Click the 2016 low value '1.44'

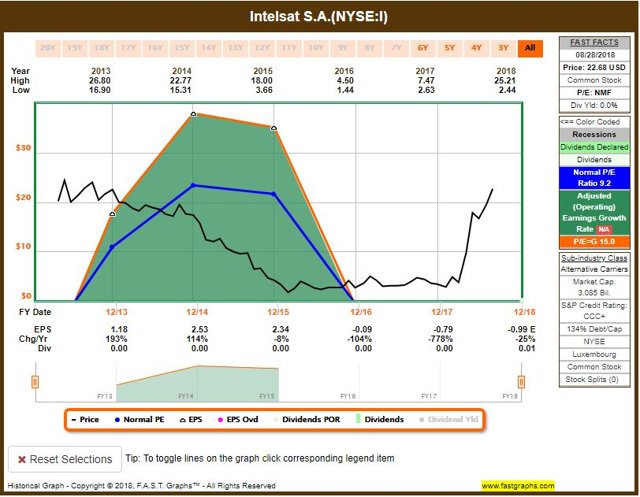click(345, 90)
